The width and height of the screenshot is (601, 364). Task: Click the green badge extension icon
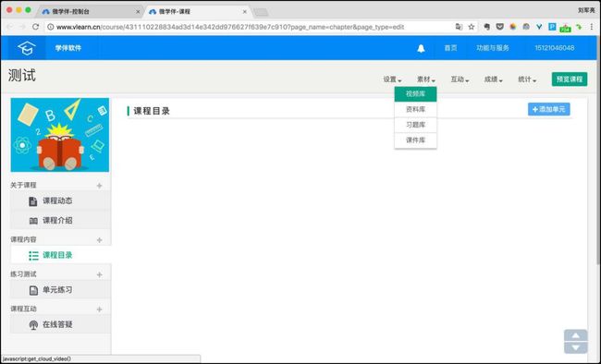pyautogui.click(x=565, y=28)
